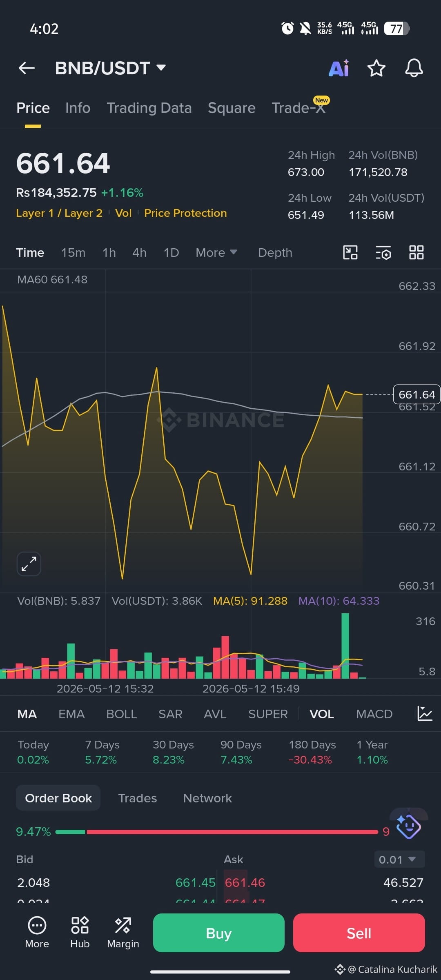Screen dimensions: 441x980
Task: Expand the BNB/USDT pair selector
Action: (x=110, y=68)
